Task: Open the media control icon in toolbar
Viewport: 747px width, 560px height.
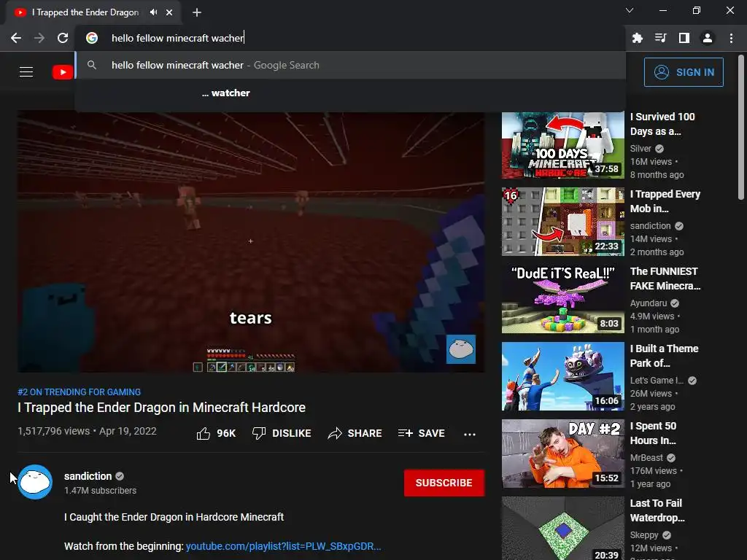Action: pos(661,38)
